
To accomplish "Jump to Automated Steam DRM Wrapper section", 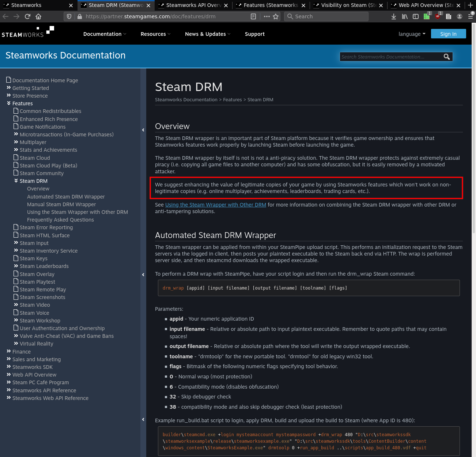I will pyautogui.click(x=66, y=197).
